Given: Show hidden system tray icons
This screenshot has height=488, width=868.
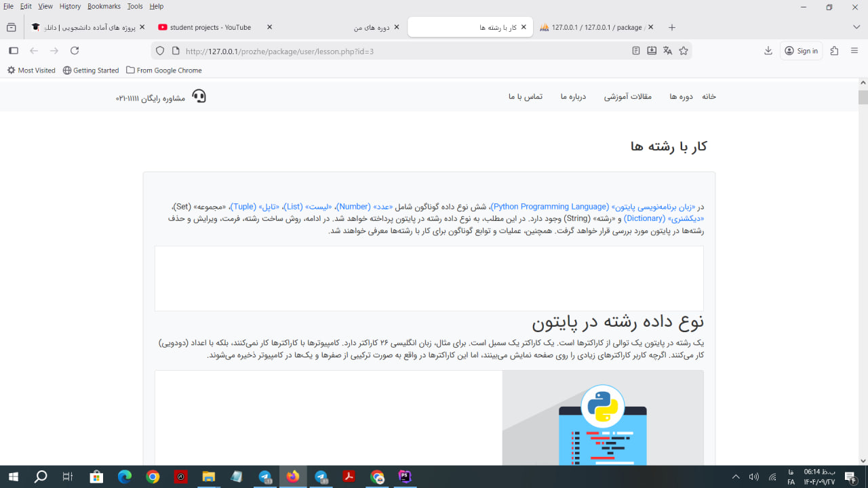Looking at the screenshot, I should coord(736,477).
